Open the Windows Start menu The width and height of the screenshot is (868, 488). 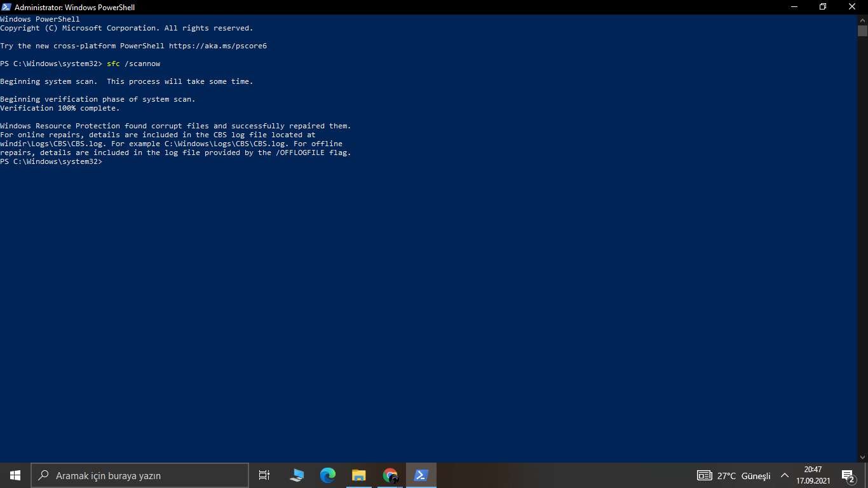(15, 475)
